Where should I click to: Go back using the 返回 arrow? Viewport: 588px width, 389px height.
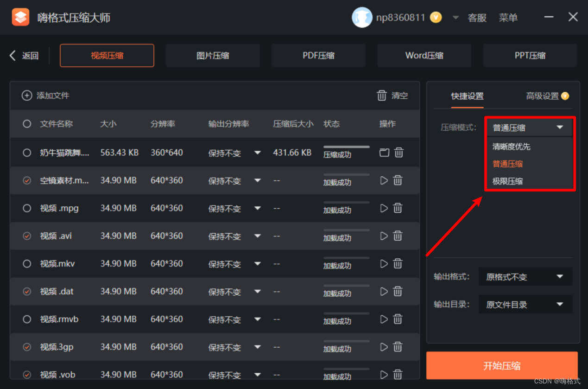point(13,56)
